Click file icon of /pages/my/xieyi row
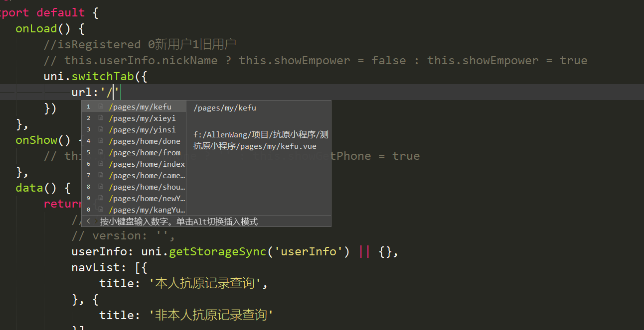Viewport: 644px width, 330px height. click(x=101, y=118)
